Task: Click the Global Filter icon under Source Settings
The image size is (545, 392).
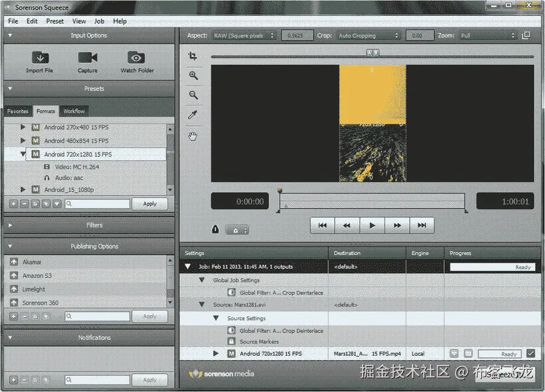Action: point(231,330)
